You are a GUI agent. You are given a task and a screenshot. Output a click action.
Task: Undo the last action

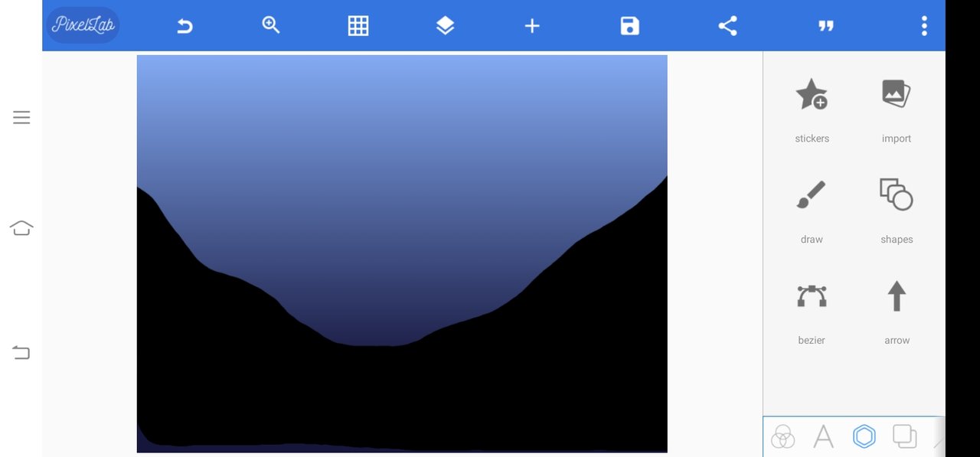(x=185, y=26)
